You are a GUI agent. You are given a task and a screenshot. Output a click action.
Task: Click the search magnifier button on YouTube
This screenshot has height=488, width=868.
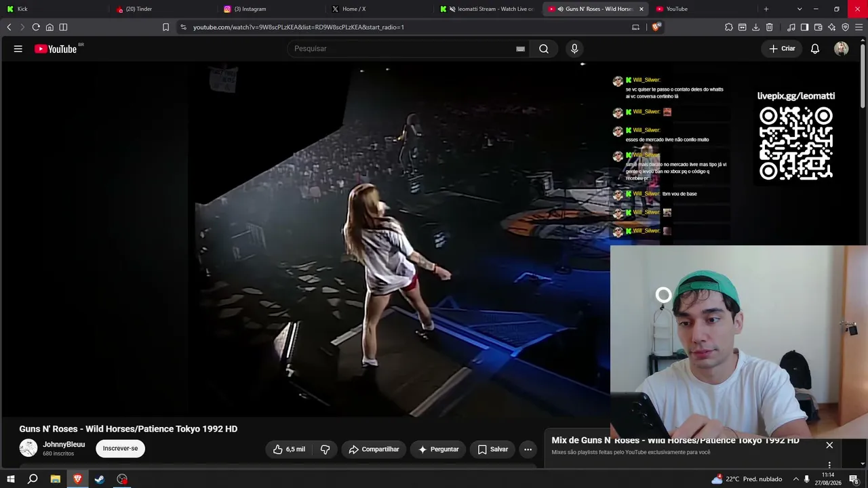click(x=544, y=49)
